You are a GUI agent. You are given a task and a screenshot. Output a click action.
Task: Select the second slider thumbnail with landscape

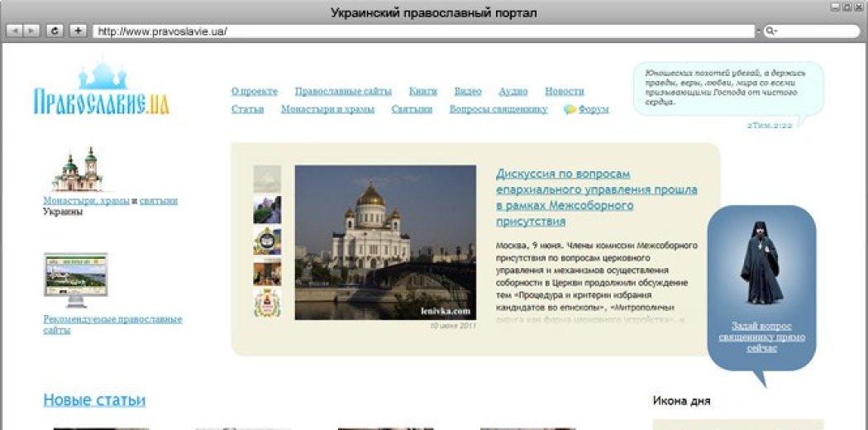tap(267, 210)
